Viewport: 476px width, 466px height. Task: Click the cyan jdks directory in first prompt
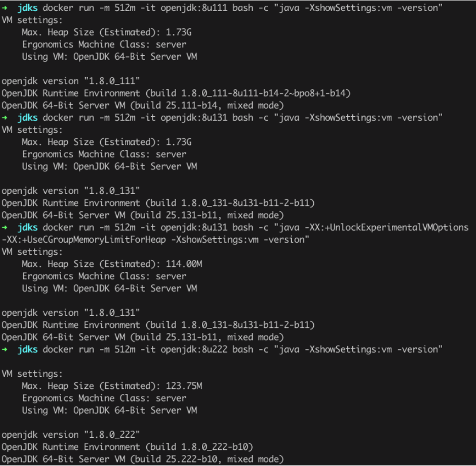(x=28, y=8)
